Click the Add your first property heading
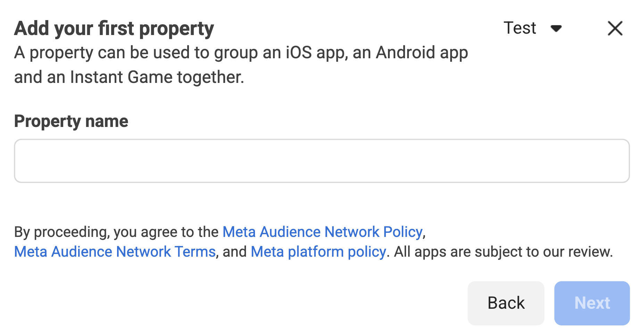Image resolution: width=644 pixels, height=333 pixels. (114, 28)
